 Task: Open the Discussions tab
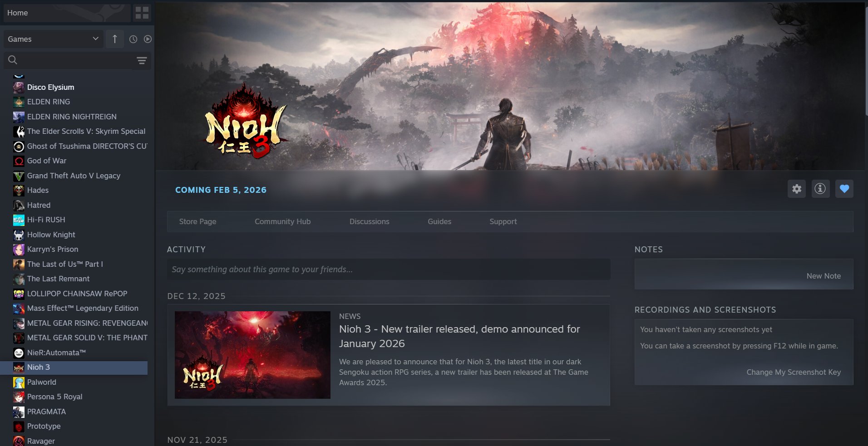click(369, 221)
